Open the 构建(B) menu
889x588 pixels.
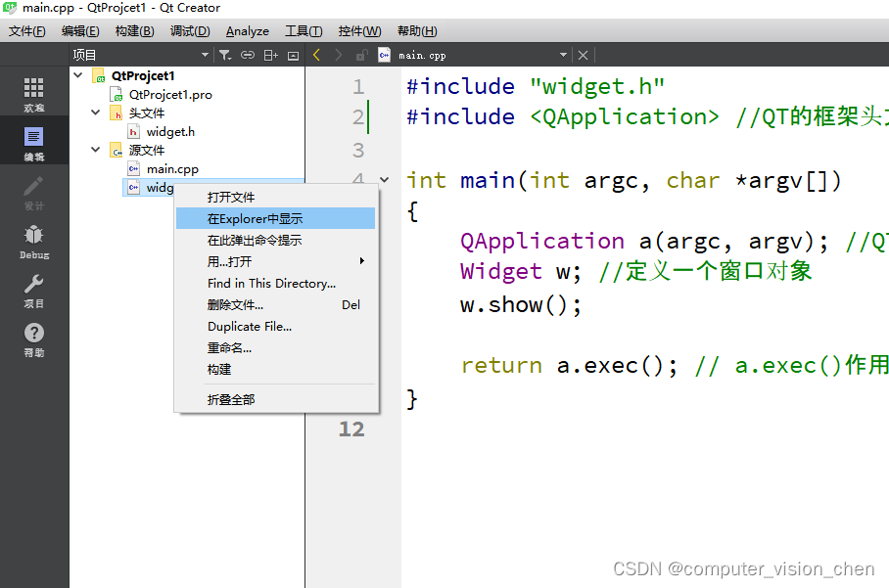[134, 31]
